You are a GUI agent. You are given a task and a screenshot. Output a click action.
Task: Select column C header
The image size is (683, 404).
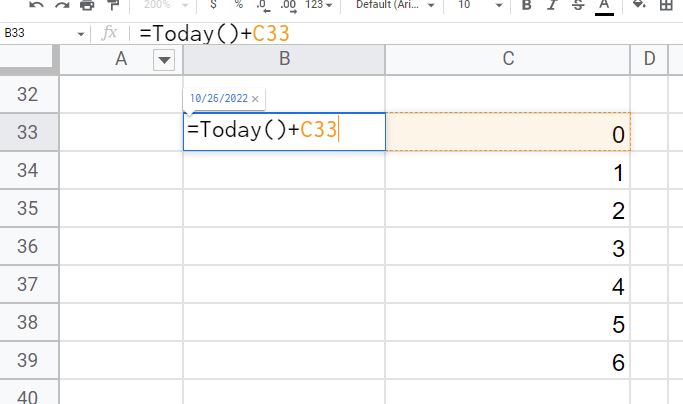tap(507, 59)
